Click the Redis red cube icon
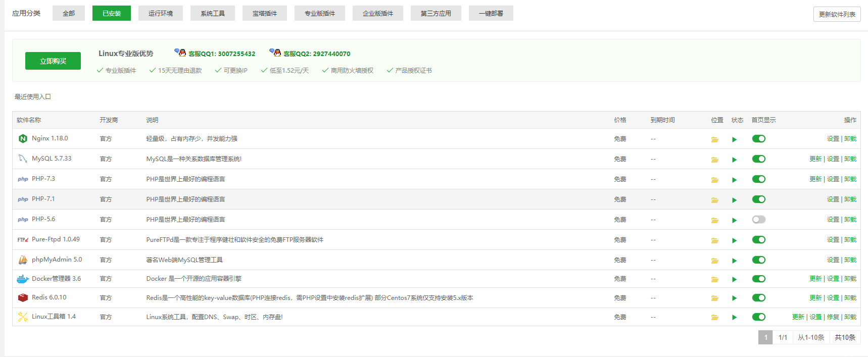 pos(23,298)
